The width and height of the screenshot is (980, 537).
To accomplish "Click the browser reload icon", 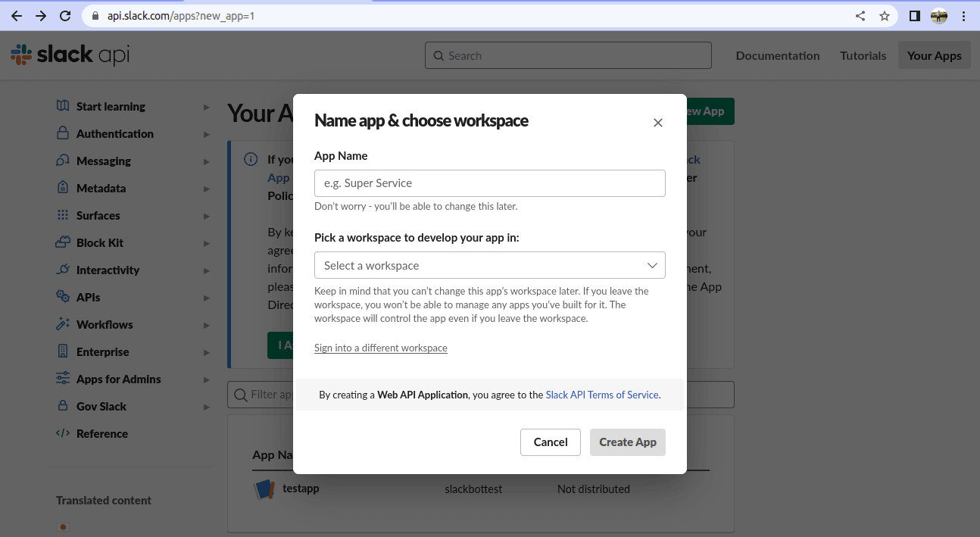I will point(65,16).
